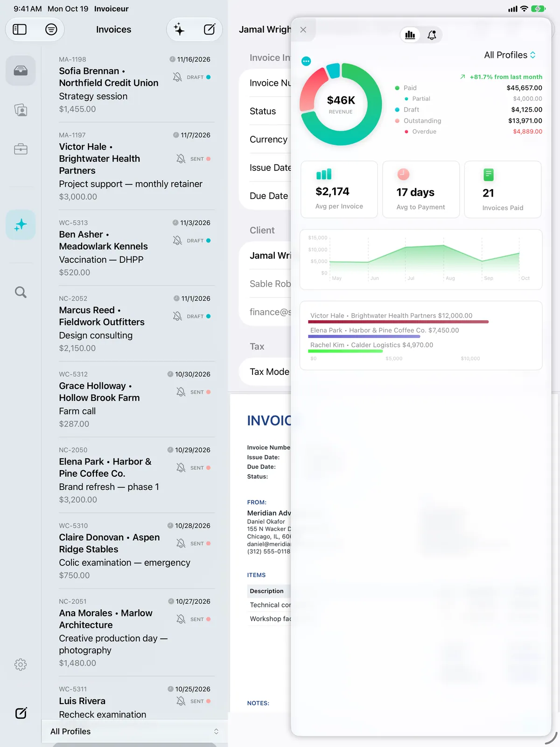Tap the Wi-Fi icon in status bar
The image size is (560, 747).
(x=524, y=9)
